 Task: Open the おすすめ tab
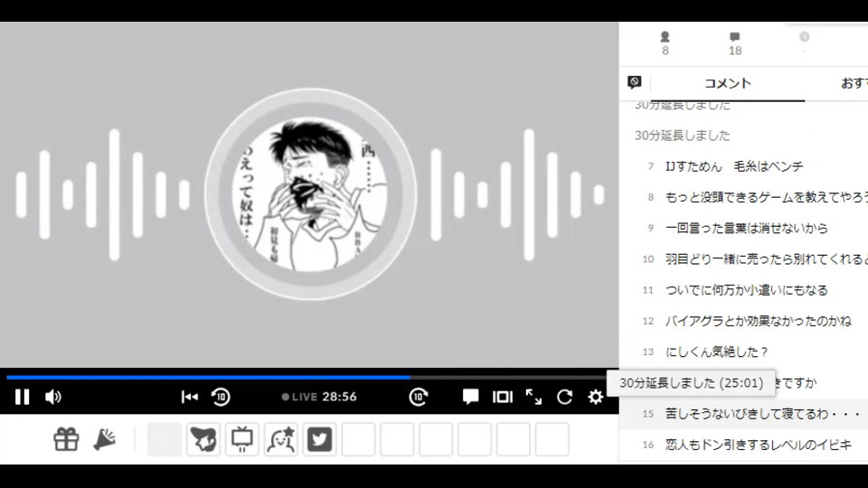[x=853, y=83]
